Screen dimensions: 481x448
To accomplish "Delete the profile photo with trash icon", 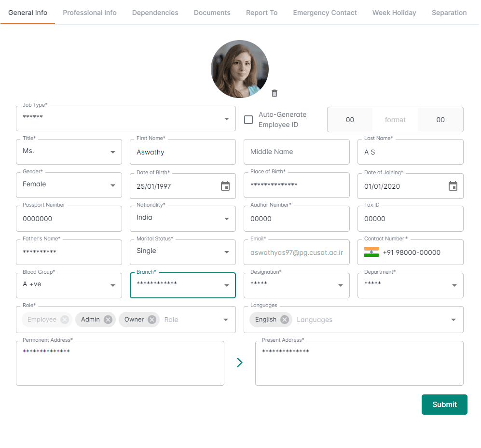I will [275, 93].
